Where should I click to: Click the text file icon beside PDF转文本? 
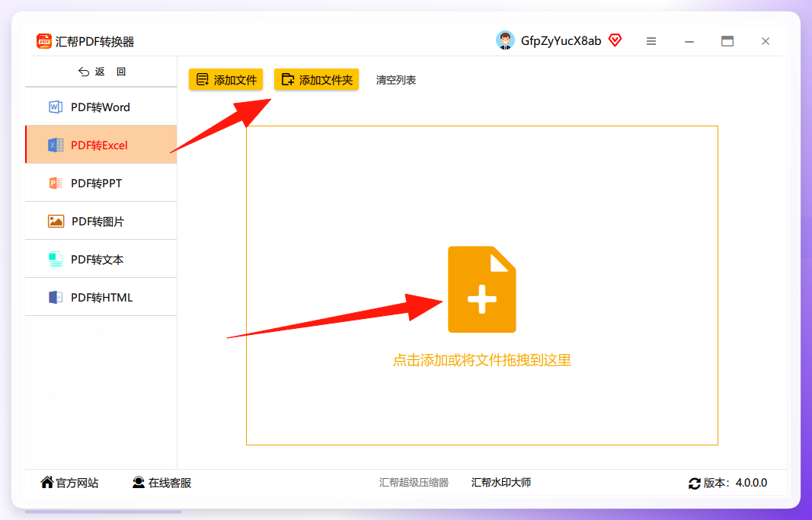click(x=56, y=259)
